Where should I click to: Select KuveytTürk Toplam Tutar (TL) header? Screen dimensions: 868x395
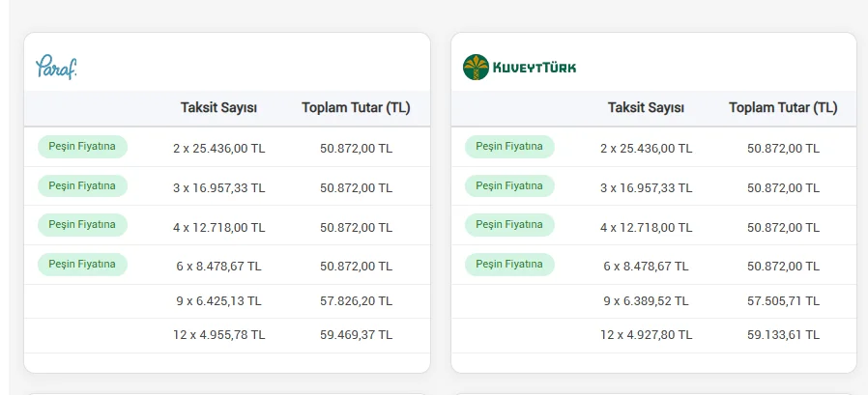click(x=783, y=108)
